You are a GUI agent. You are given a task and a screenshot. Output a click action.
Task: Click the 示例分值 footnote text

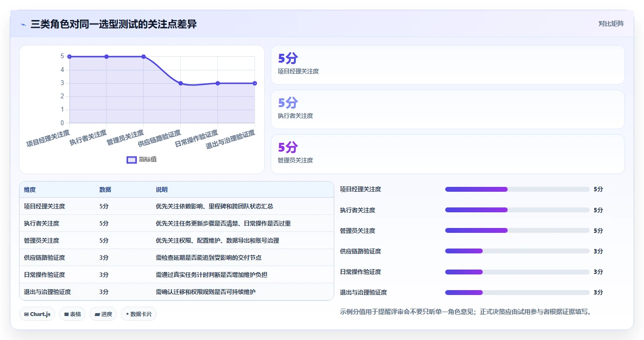(x=466, y=312)
